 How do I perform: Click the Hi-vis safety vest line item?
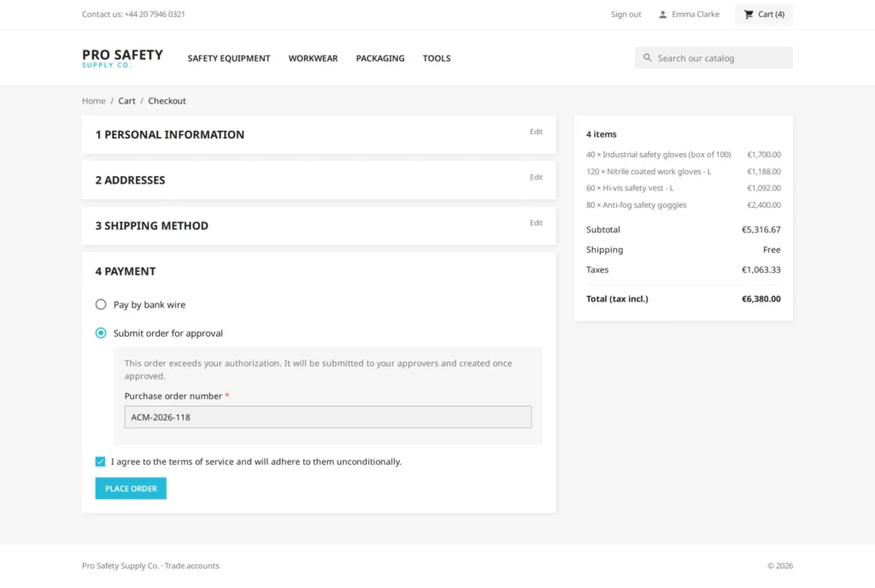[x=683, y=188]
